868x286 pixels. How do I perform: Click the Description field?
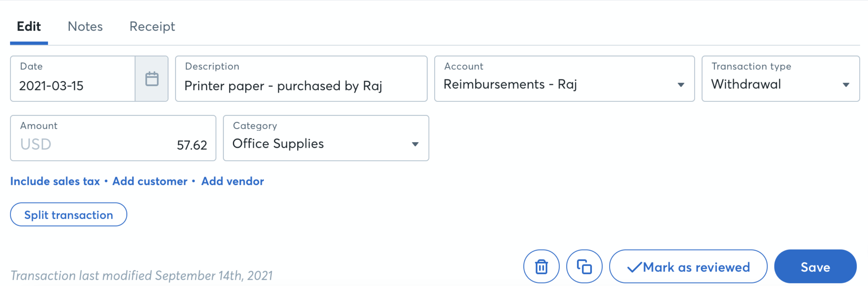(300, 86)
